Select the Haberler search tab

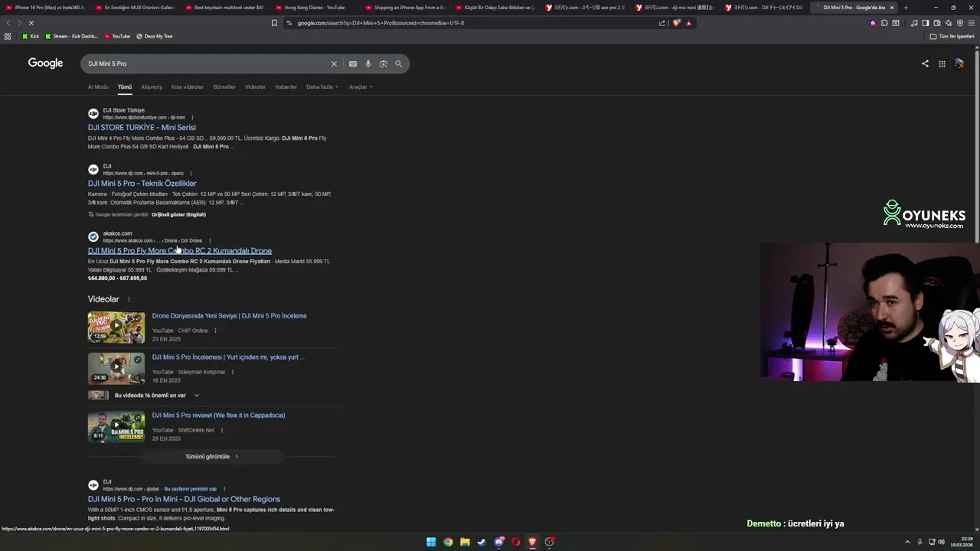point(286,86)
